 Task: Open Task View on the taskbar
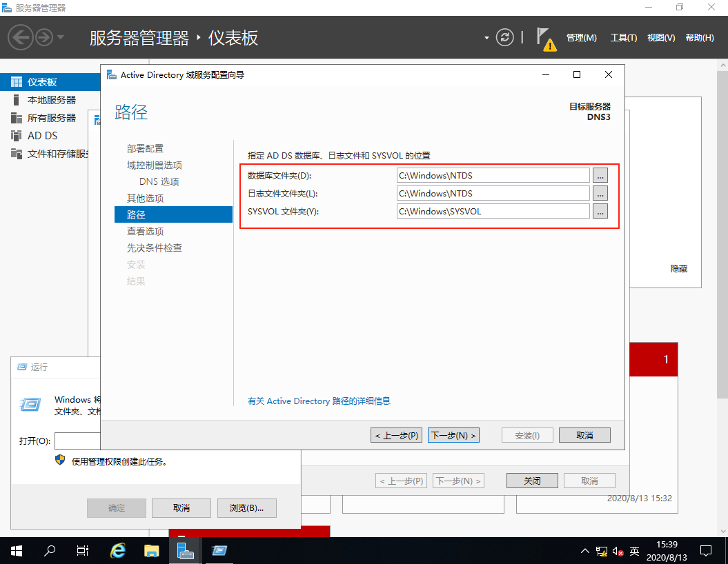click(x=83, y=550)
